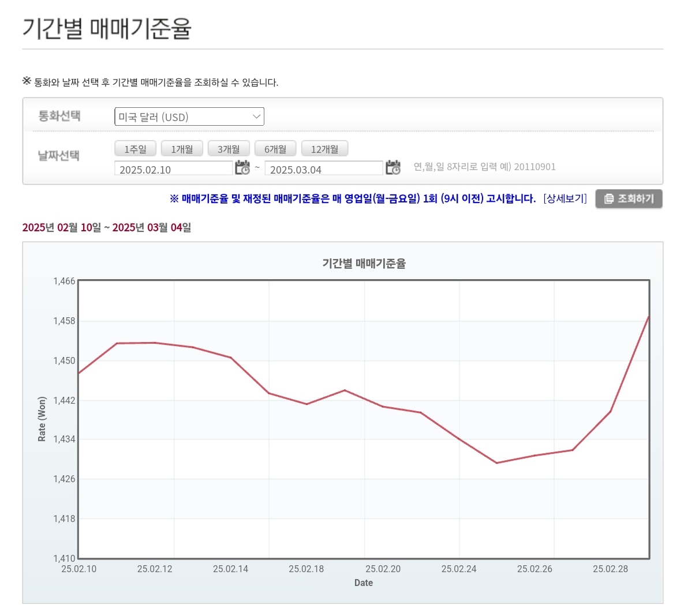Click the 1,466 y-axis value
This screenshot has height=616, width=684.
tap(64, 281)
